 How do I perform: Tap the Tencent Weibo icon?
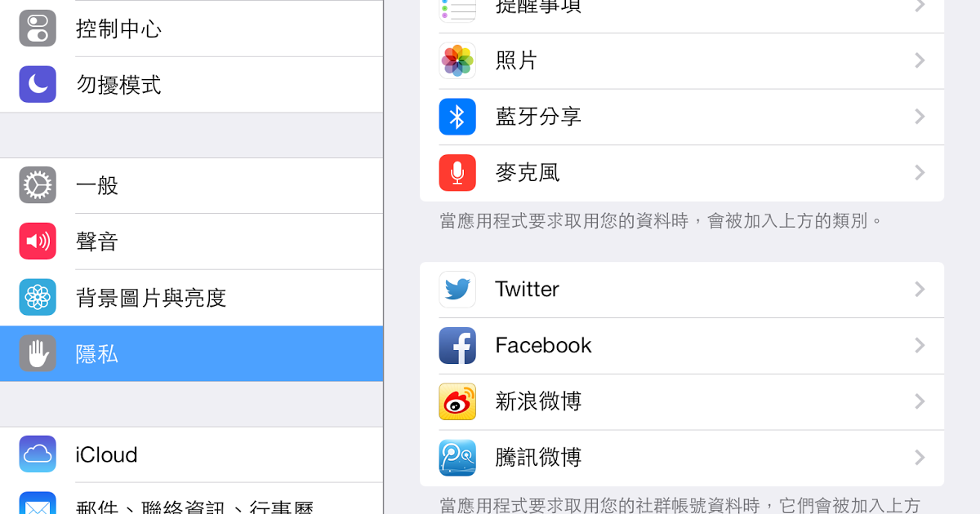pyautogui.click(x=457, y=458)
